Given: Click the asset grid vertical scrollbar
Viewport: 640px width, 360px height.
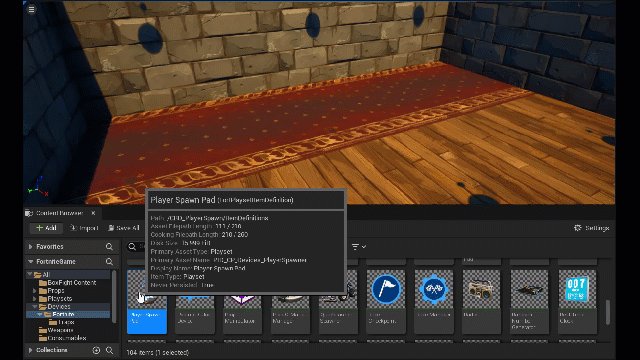Looking at the screenshot, I should pos(608,312).
